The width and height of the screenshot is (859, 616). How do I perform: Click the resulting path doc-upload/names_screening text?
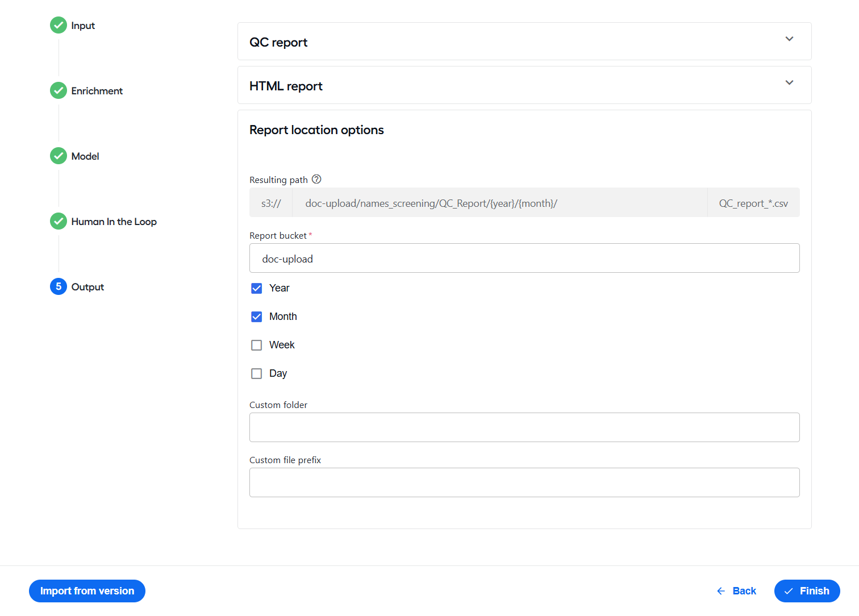point(431,203)
